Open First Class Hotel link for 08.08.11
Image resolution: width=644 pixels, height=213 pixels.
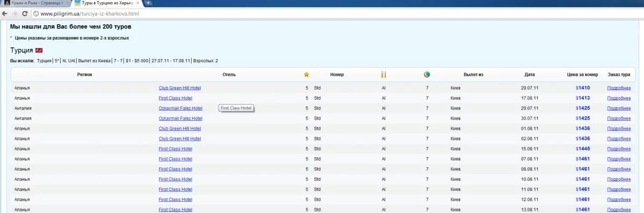(175, 169)
